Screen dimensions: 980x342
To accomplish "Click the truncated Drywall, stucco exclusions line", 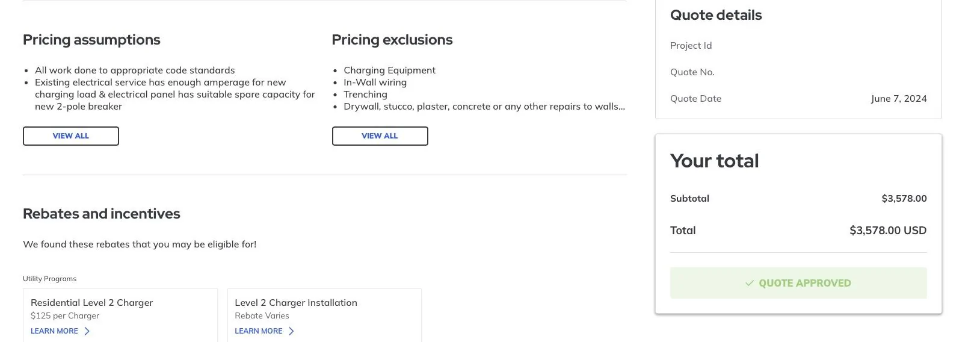I will coord(484,107).
